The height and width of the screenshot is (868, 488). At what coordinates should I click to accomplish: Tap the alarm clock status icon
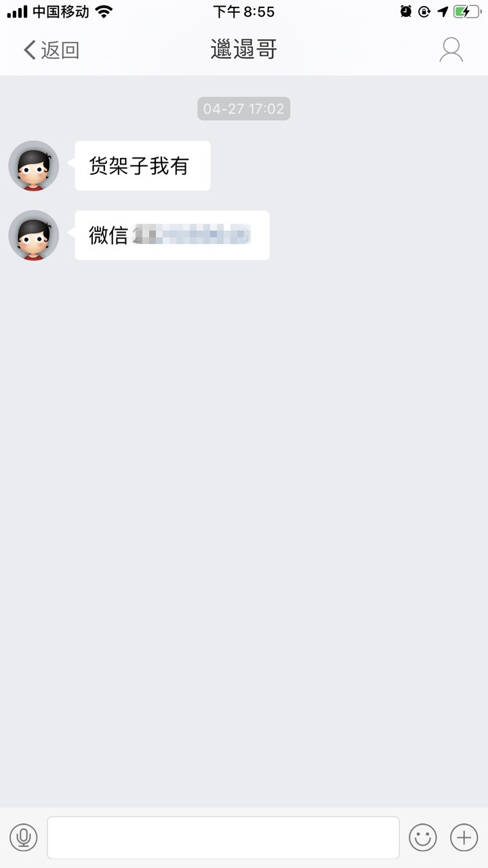click(406, 12)
